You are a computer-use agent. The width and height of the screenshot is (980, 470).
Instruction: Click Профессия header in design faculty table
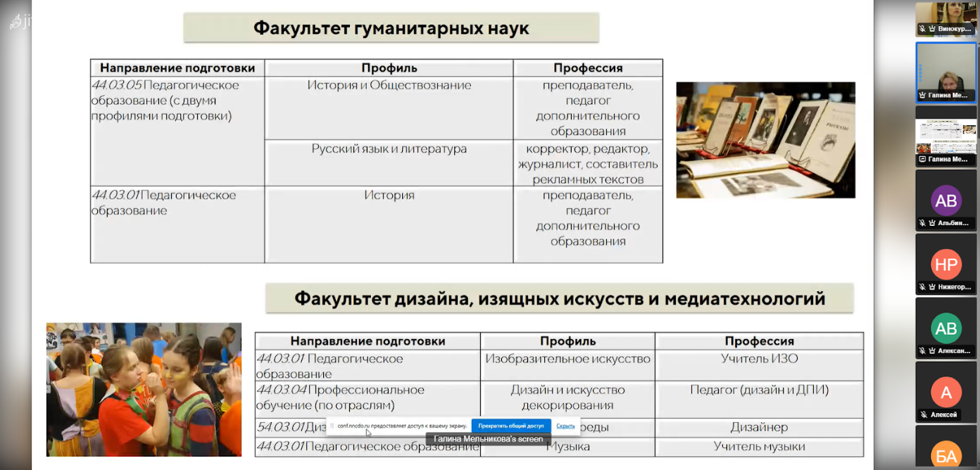pos(760,341)
